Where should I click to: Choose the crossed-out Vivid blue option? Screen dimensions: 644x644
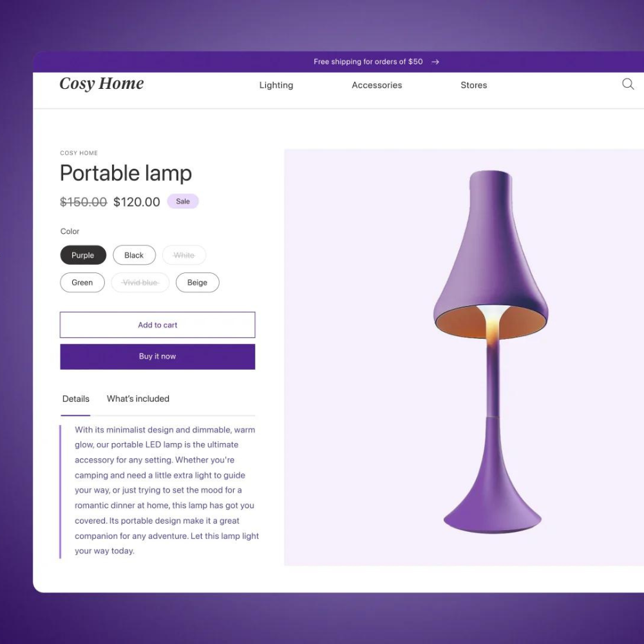(x=140, y=283)
